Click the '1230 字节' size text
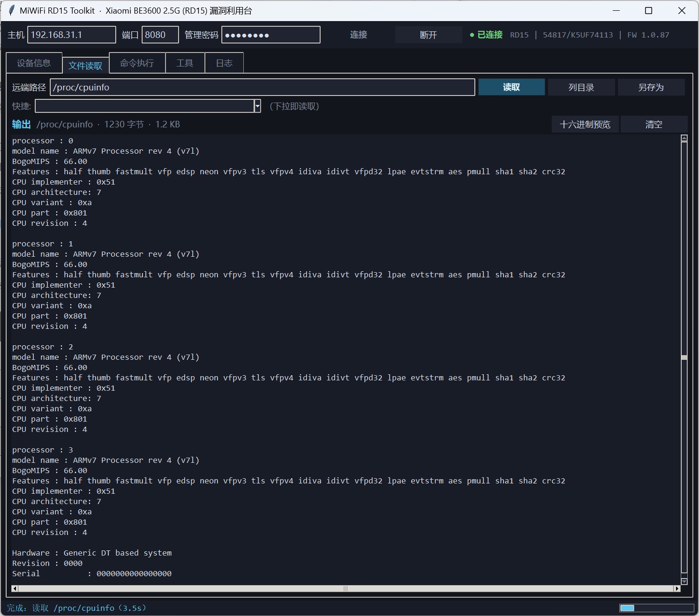 (124, 124)
